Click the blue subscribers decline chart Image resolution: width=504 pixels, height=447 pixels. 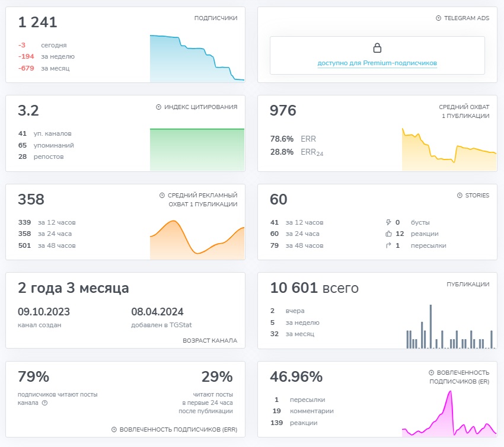click(197, 59)
